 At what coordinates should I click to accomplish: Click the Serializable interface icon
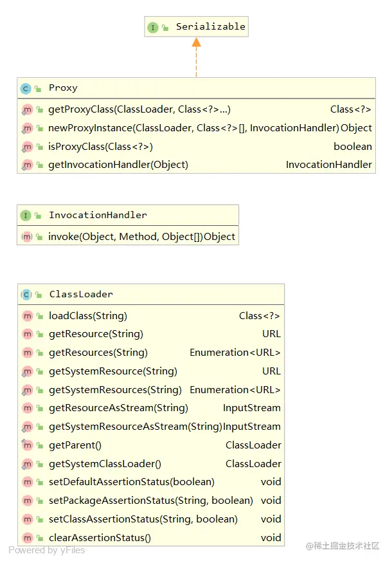pos(153,27)
